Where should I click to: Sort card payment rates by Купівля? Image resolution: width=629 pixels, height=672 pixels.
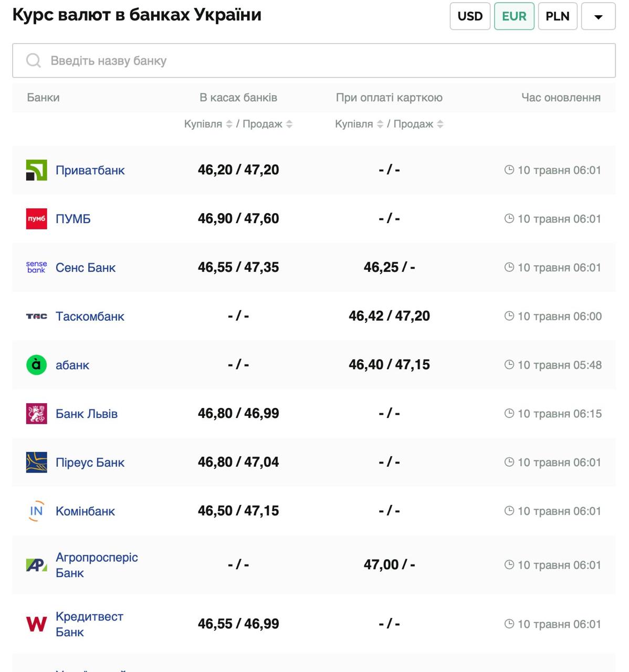click(x=380, y=124)
